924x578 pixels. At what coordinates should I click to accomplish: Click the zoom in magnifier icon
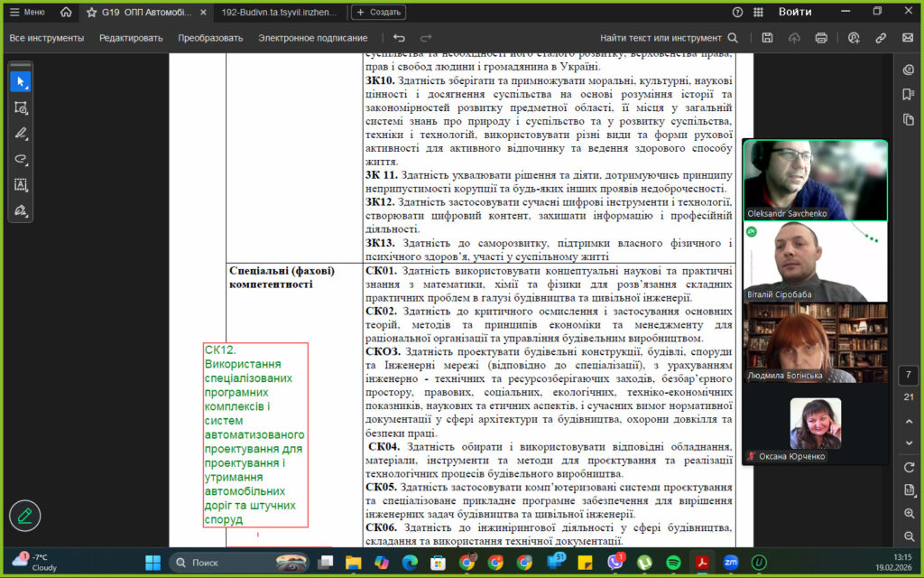click(x=909, y=513)
